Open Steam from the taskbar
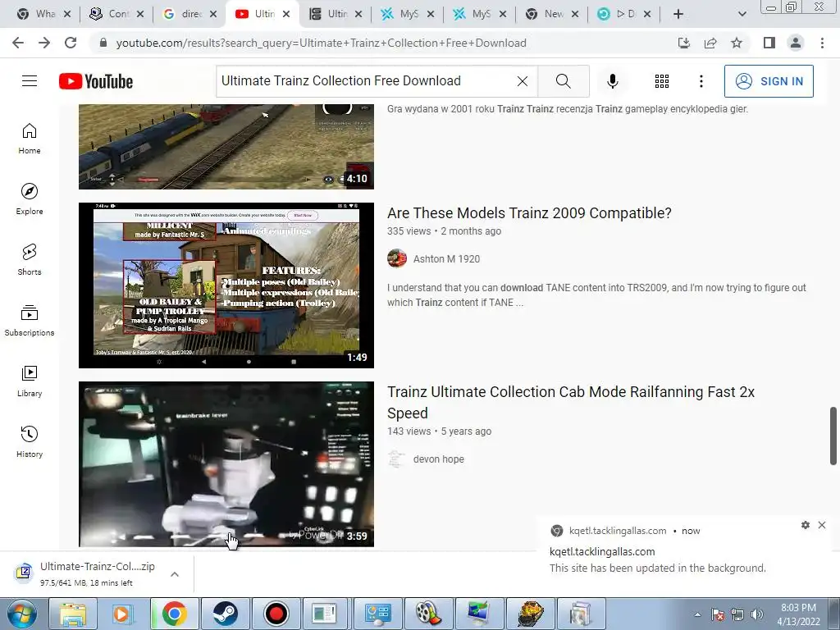The width and height of the screenshot is (840, 630). [226, 614]
